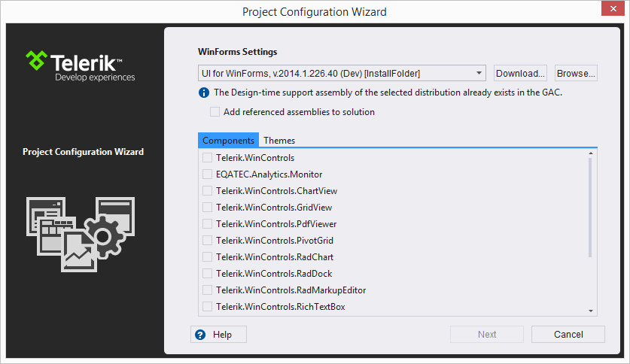Enable the Telerik.WinControls.RadDock checkbox

click(207, 273)
